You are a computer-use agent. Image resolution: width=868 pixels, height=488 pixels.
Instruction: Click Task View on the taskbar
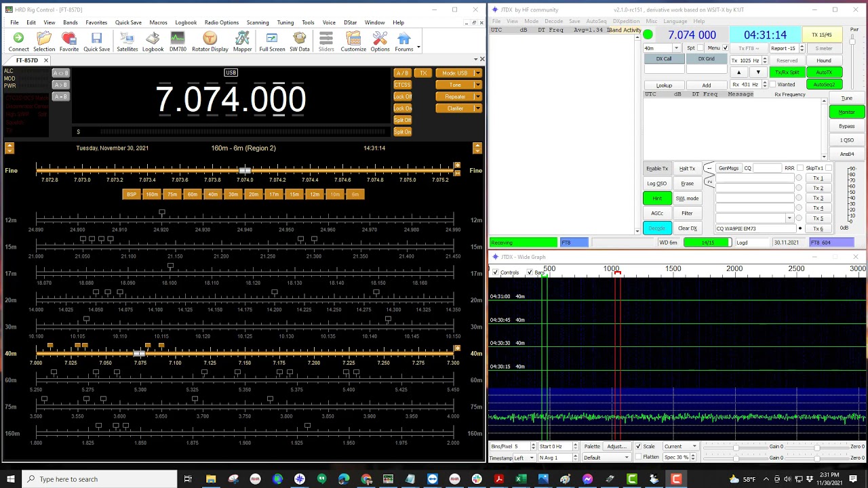coord(188,479)
